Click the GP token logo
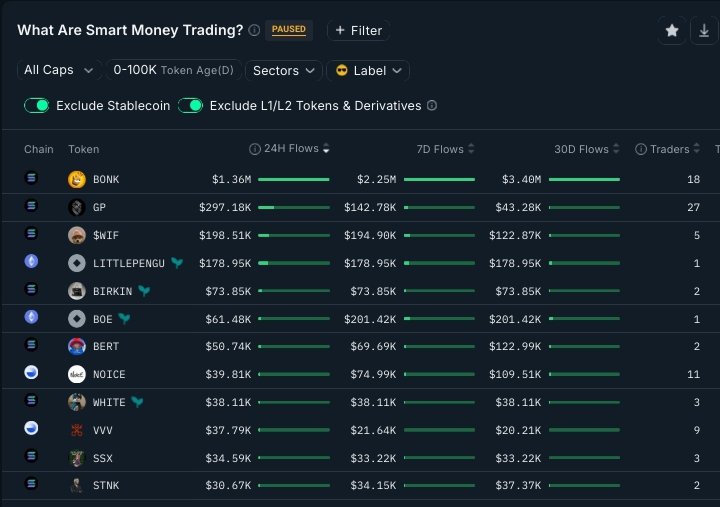This screenshot has height=507, width=720. pos(77,207)
